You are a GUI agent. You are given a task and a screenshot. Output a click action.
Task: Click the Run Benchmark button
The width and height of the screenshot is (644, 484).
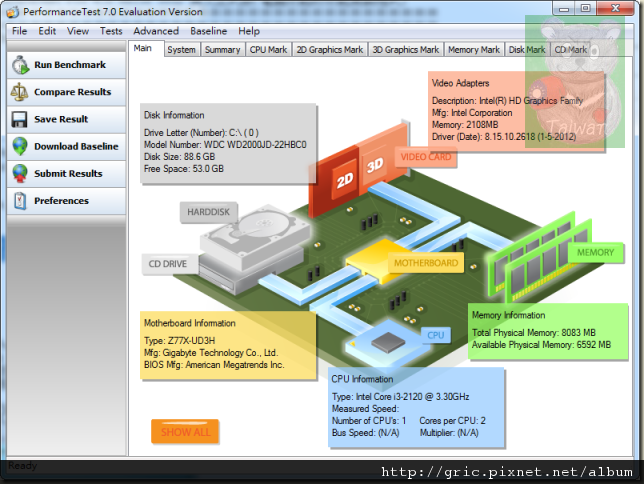pos(67,65)
